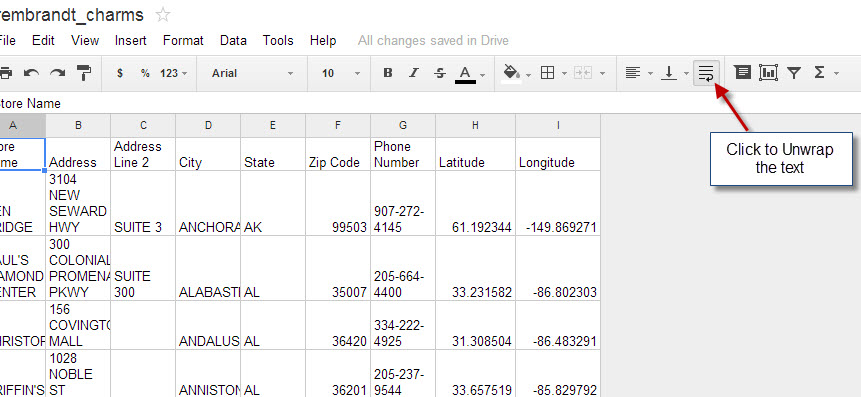This screenshot has height=397, width=861.
Task: Select the City header cell
Action: pyautogui.click(x=208, y=154)
